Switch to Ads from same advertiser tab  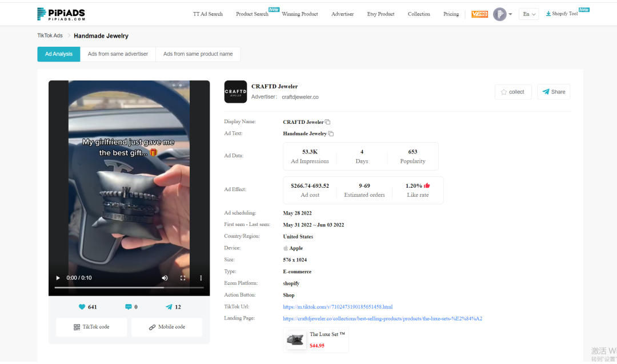point(118,54)
